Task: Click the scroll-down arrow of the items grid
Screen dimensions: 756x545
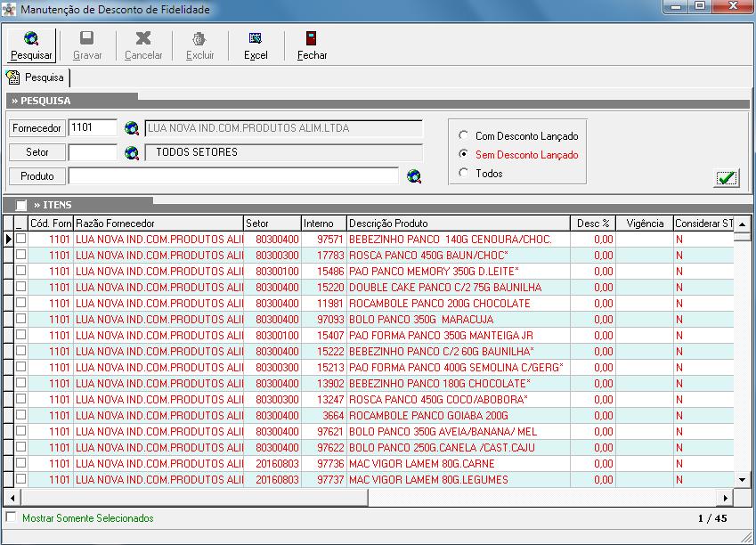Action: [743, 479]
